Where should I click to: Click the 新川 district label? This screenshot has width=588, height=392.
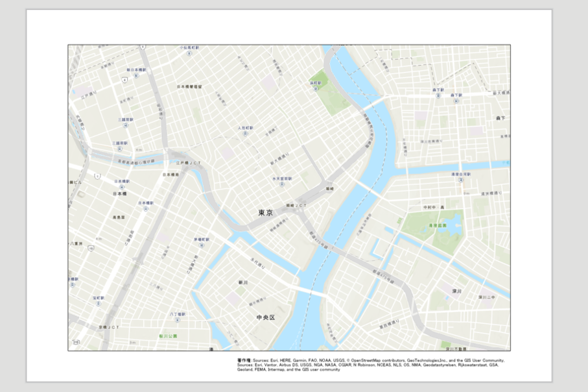click(243, 282)
